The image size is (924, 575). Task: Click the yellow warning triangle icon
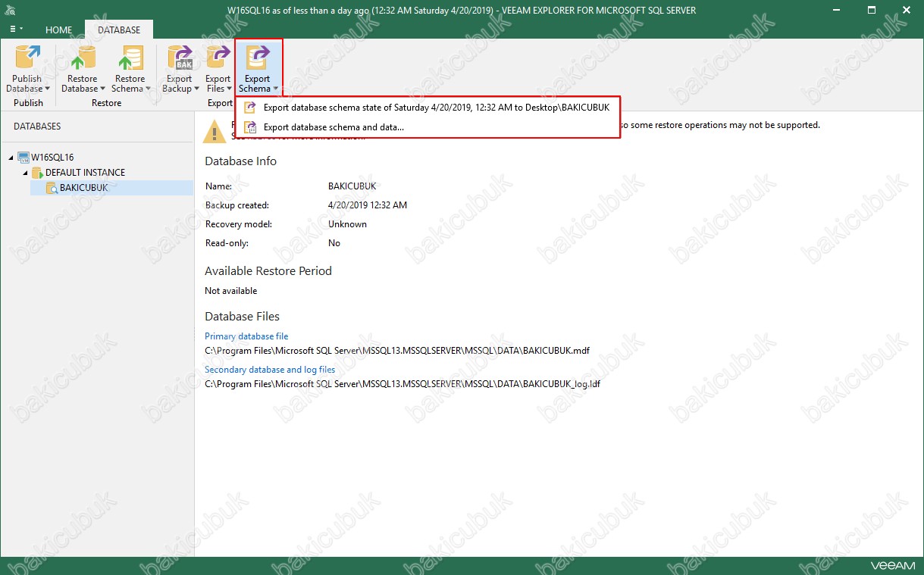tap(214, 130)
